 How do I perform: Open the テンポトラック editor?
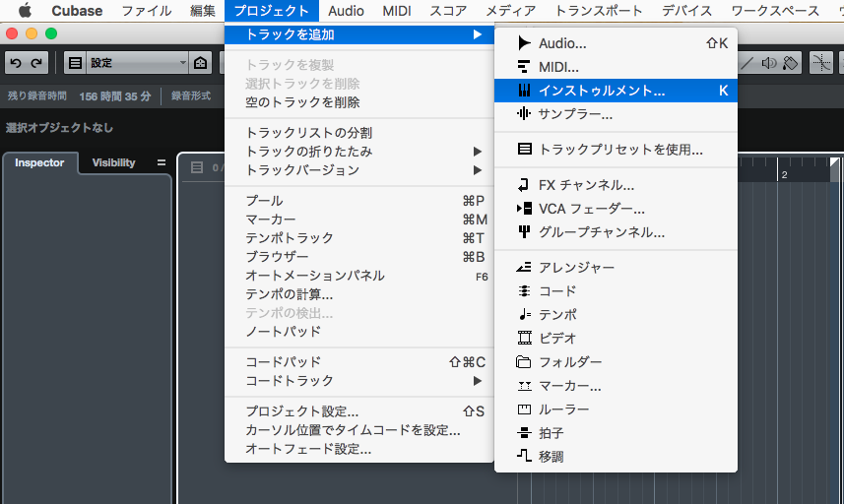coord(359,238)
